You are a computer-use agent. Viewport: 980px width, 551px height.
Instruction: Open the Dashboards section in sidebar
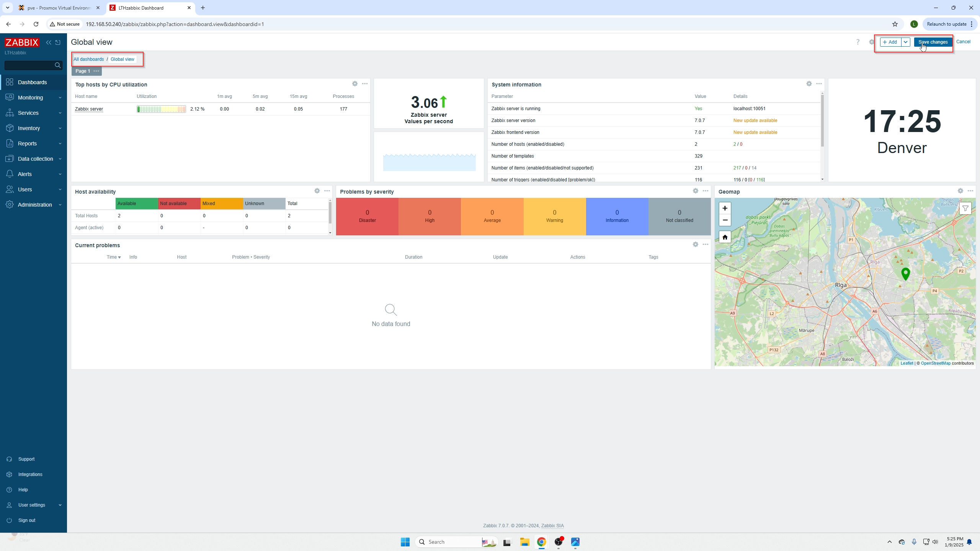[33, 82]
